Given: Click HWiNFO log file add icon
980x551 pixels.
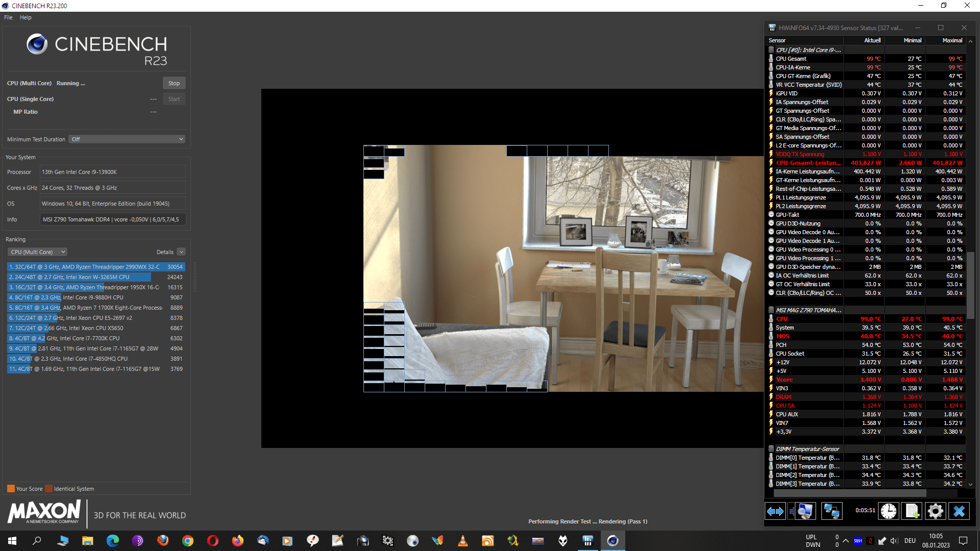Looking at the screenshot, I should [x=912, y=511].
